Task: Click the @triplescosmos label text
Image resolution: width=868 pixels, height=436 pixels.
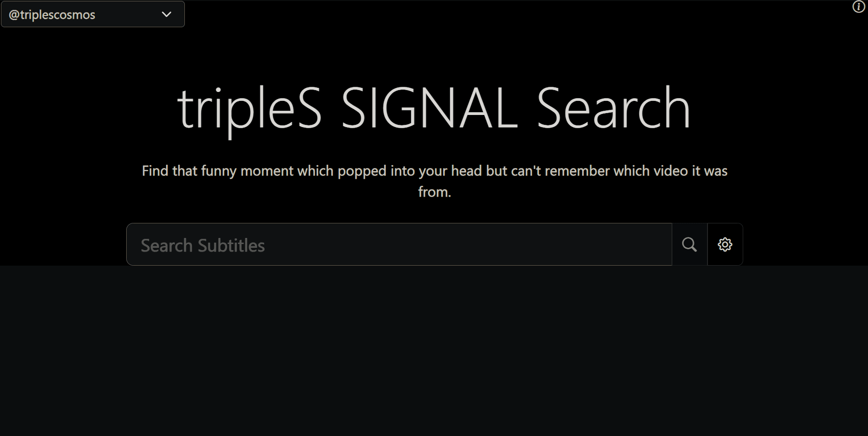Action: [52, 15]
